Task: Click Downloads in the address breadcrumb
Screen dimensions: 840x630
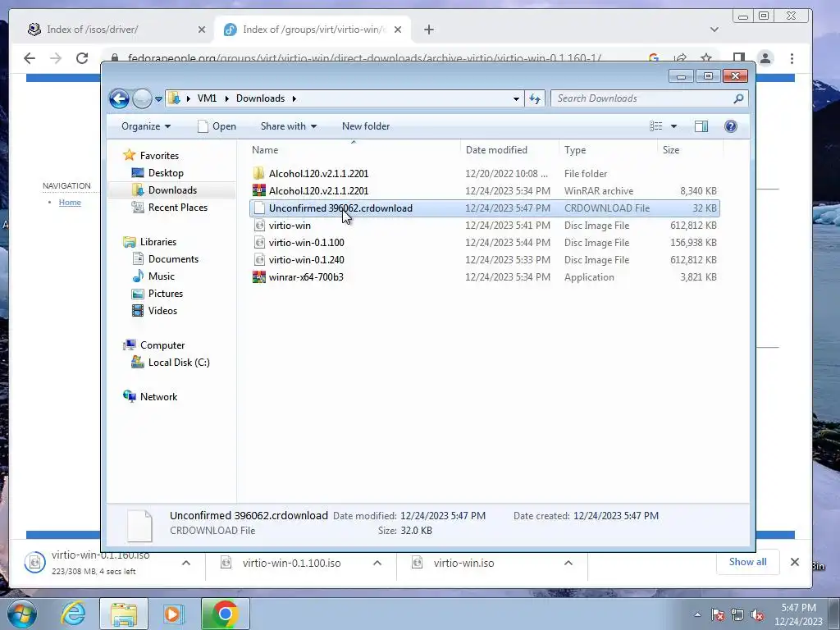Action: (260, 98)
